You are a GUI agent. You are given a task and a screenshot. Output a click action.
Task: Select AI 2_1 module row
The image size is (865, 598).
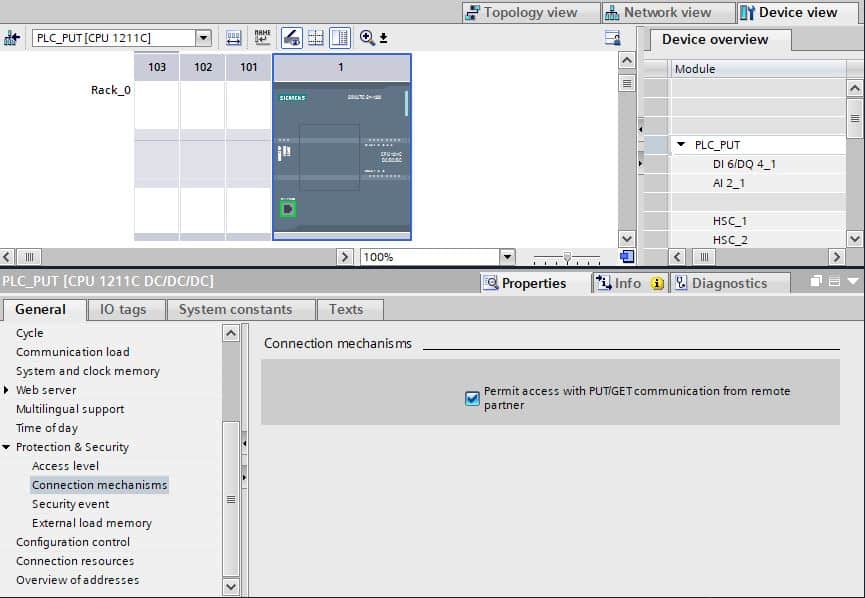728,183
